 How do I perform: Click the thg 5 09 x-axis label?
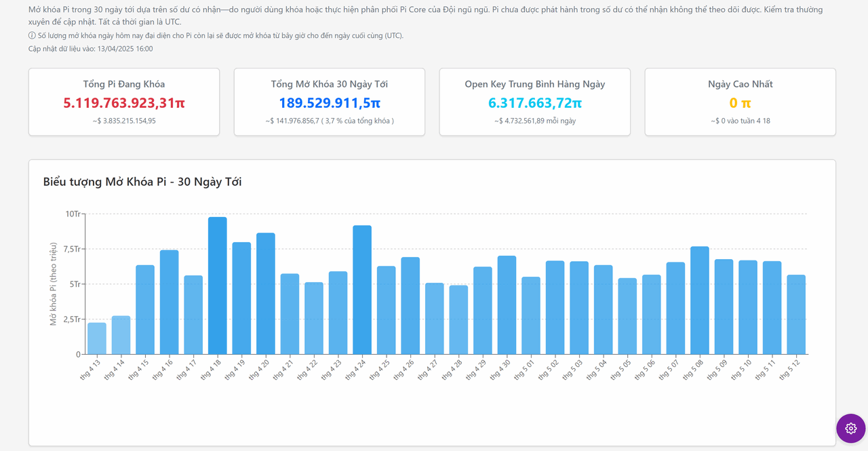coord(718,370)
